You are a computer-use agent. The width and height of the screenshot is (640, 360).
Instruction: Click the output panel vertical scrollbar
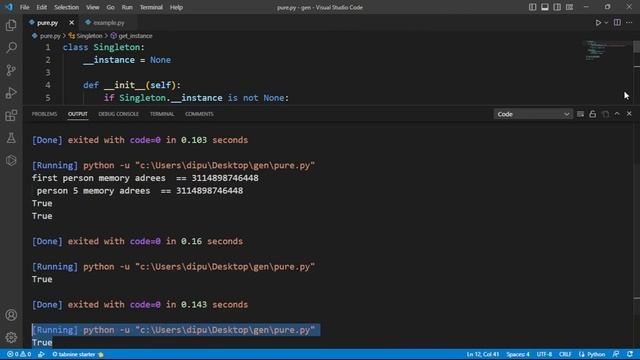637,235
